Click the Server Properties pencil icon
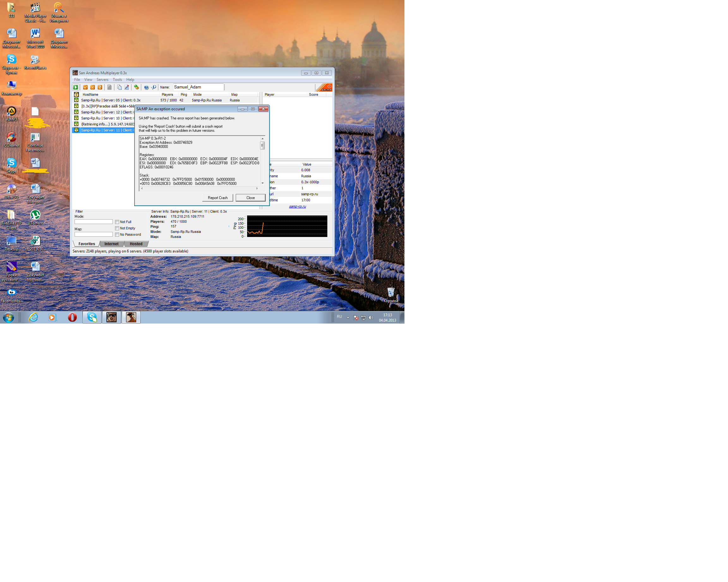 (127, 87)
